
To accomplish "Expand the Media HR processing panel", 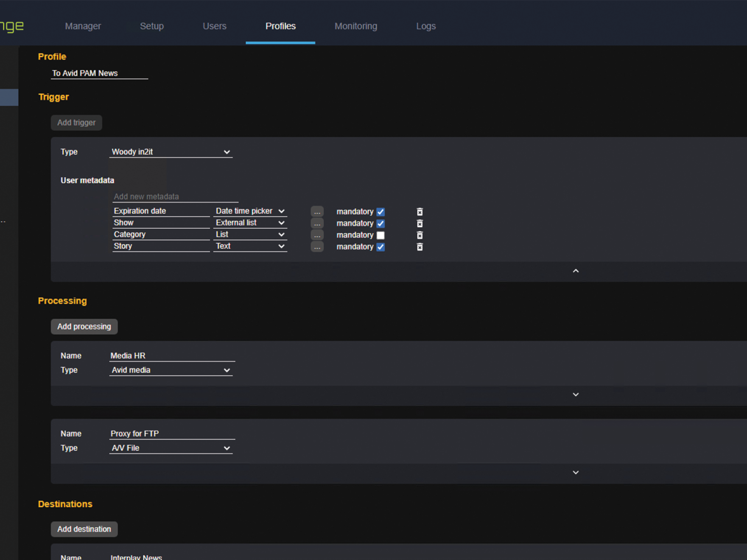I will (576, 394).
